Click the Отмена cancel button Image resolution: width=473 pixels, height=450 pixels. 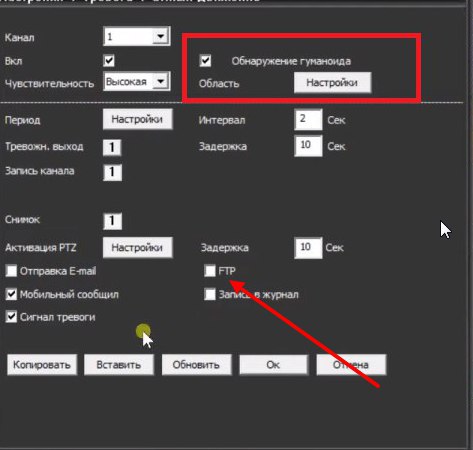[351, 365]
